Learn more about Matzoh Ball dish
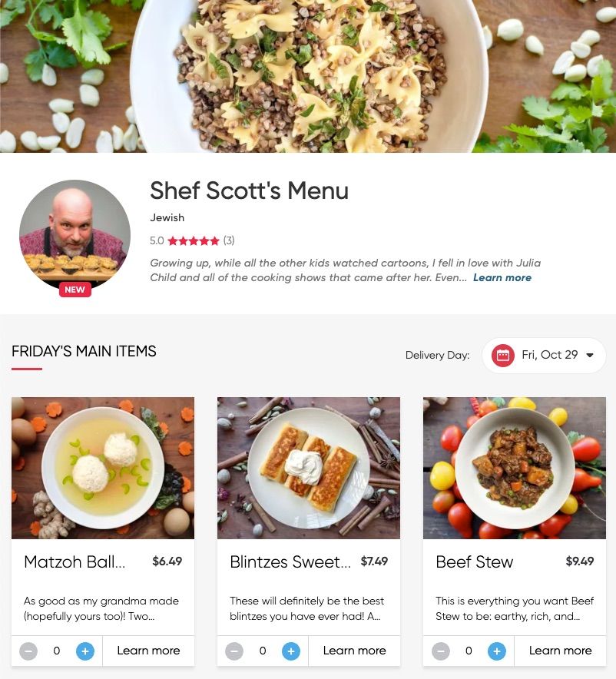616x679 pixels. (x=148, y=651)
